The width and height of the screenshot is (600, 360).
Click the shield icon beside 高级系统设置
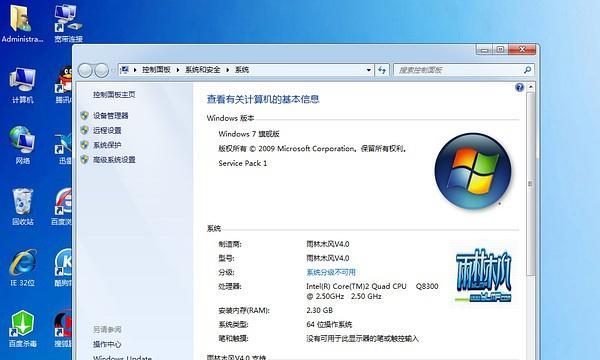click(x=85, y=160)
